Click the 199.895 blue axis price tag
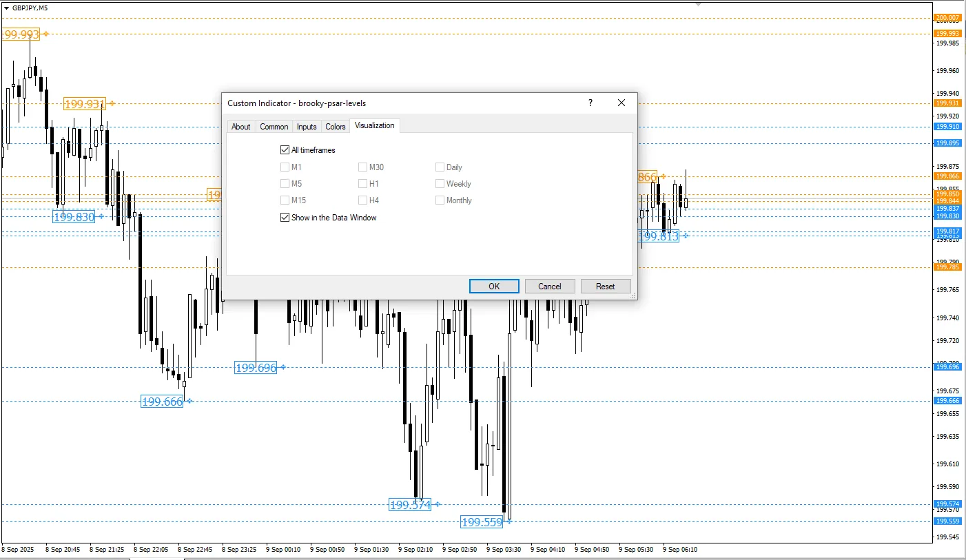This screenshot has height=560, width=966. 947,143
